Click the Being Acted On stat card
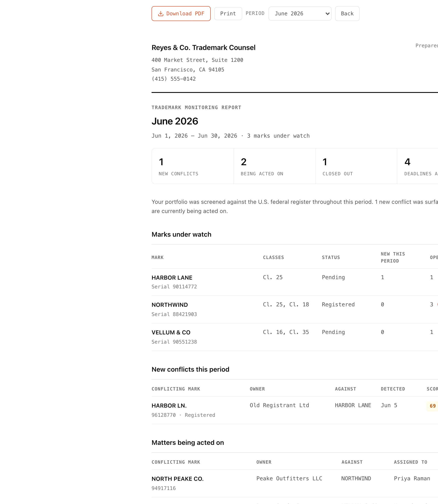The width and height of the screenshot is (438, 504). tap(274, 166)
